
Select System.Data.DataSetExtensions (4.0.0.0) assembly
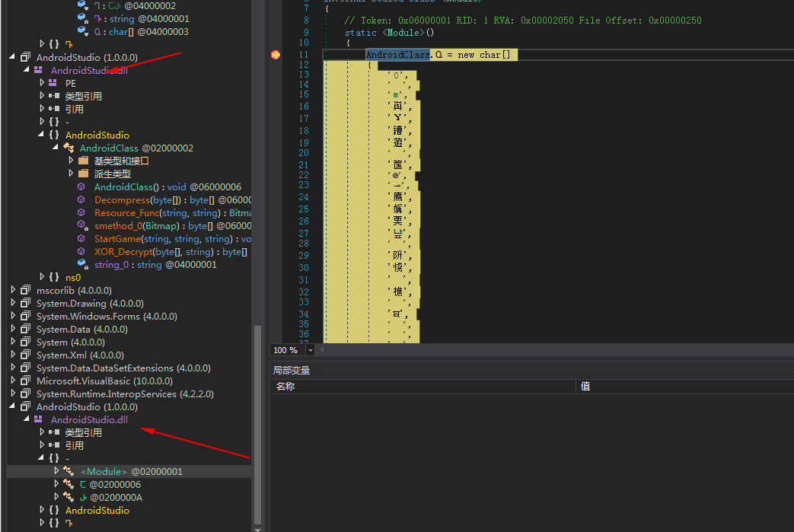(123, 368)
